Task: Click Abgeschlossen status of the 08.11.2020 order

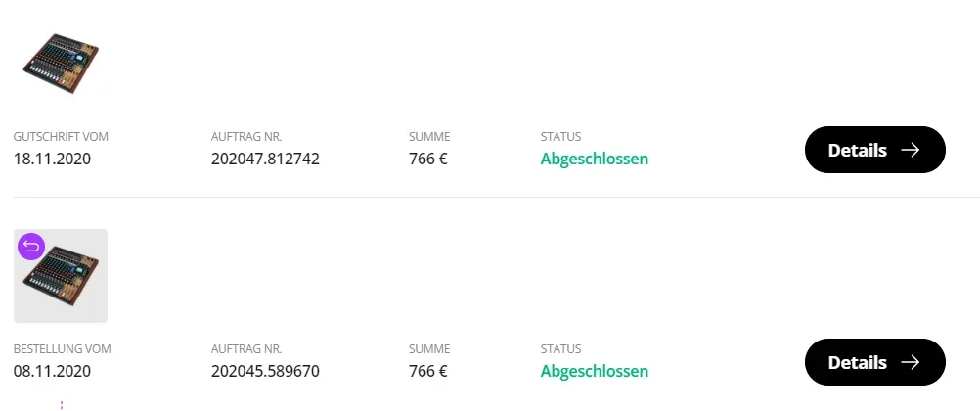Action: point(594,371)
